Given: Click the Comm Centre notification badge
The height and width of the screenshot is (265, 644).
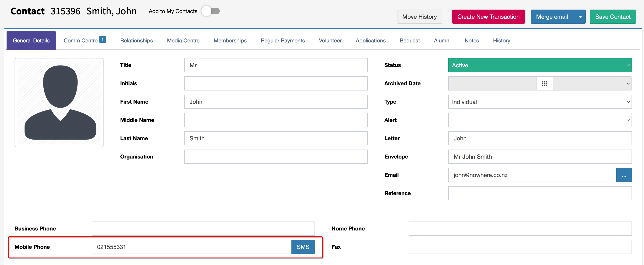Looking at the screenshot, I should (x=102, y=40).
